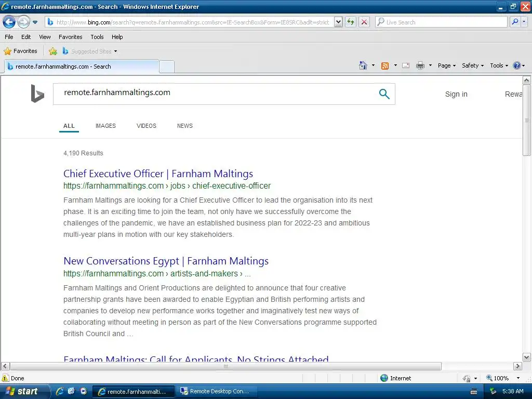
Task: Click the vertical scrollbar down arrow
Action: (527, 357)
